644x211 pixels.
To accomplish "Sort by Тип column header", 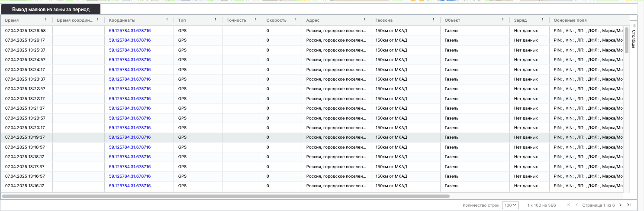I will click(182, 20).
